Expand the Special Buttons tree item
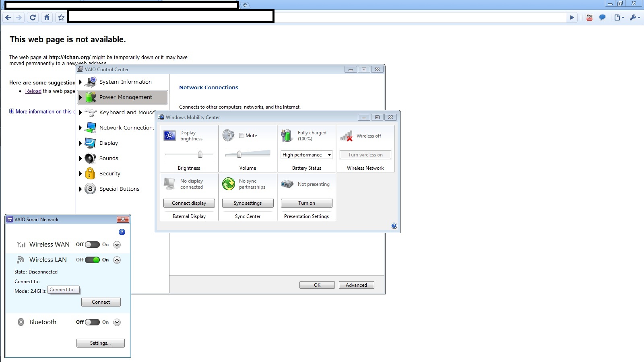Screen dimensions: 644x362 pos(80,189)
